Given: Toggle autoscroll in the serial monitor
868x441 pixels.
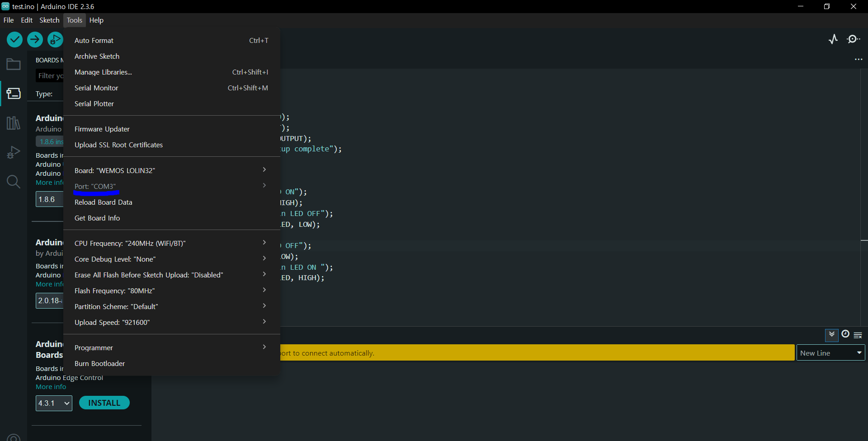Looking at the screenshot, I should [x=832, y=335].
